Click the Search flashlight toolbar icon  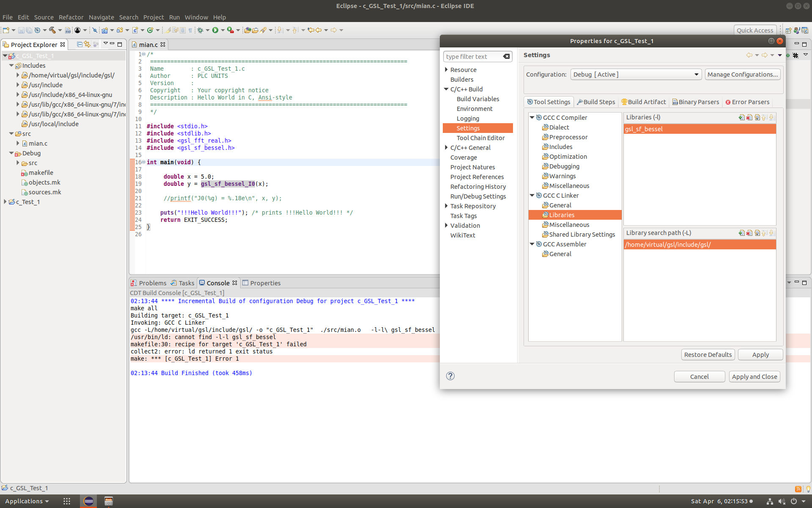coord(263,30)
